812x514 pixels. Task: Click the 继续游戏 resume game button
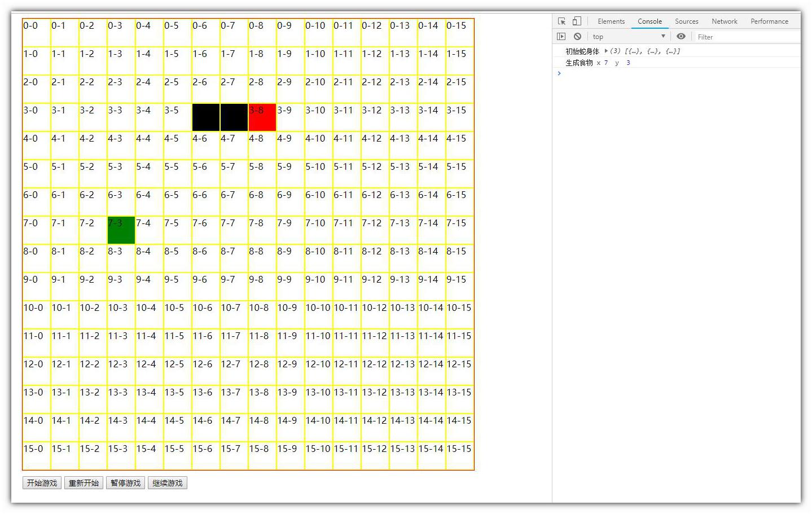click(x=168, y=484)
